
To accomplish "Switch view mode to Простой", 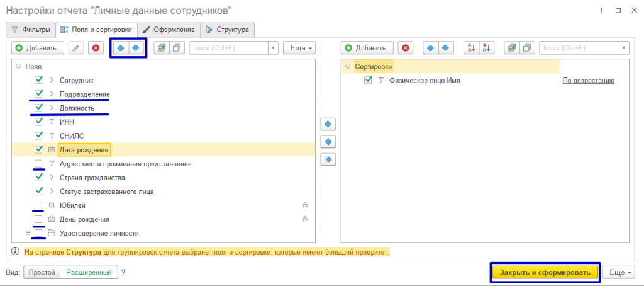I will [42, 273].
